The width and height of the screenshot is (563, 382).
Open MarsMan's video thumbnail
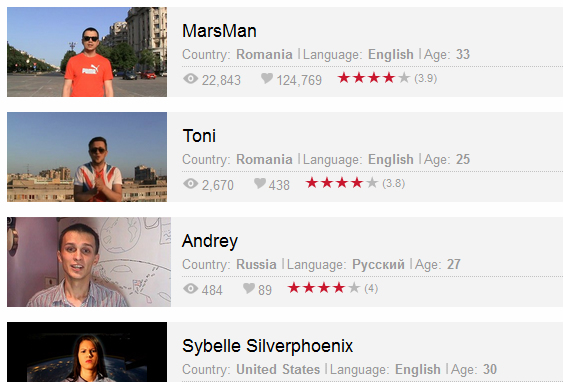(x=87, y=52)
